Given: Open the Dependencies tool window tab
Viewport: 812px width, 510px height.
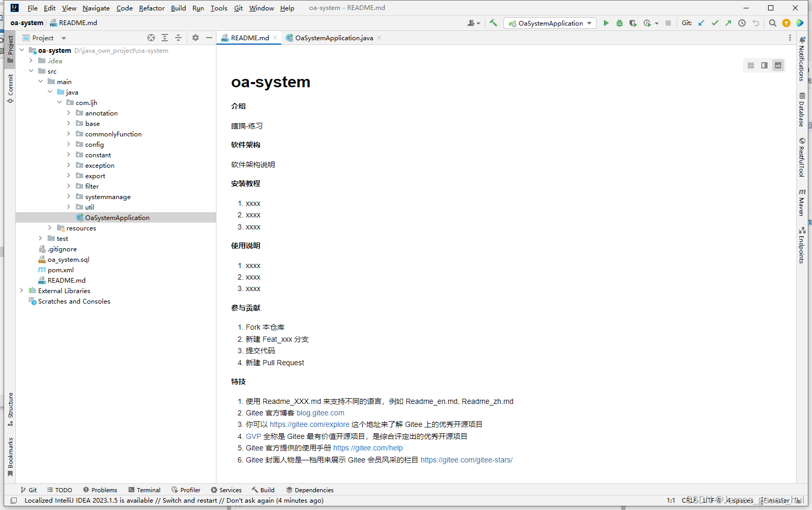Looking at the screenshot, I should [310, 490].
